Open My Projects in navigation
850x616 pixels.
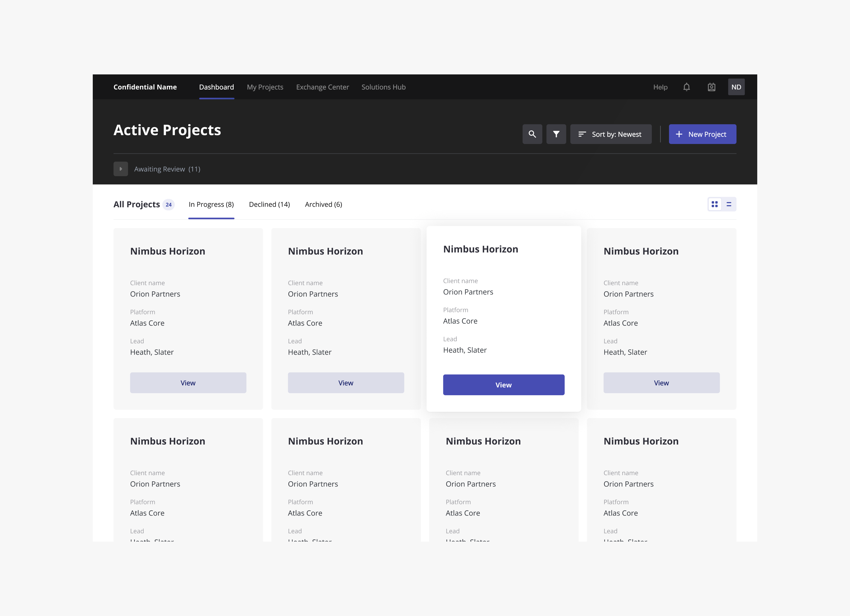[x=265, y=87]
